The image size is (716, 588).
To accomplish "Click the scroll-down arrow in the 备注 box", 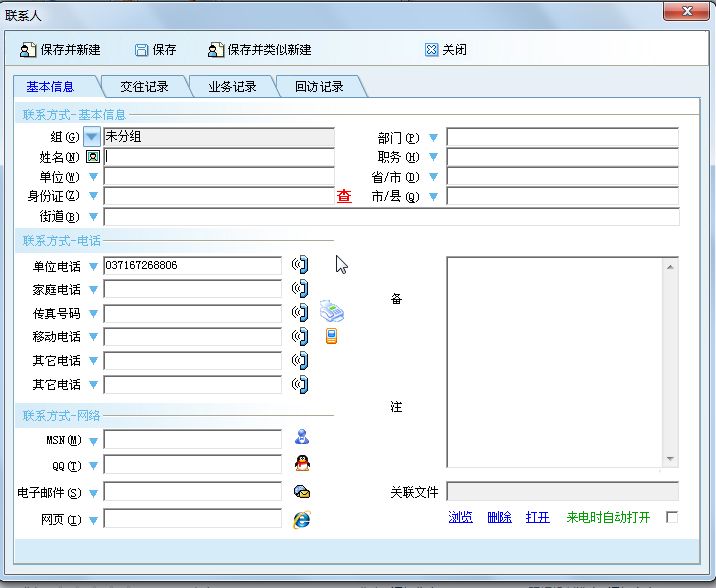I will tap(671, 459).
